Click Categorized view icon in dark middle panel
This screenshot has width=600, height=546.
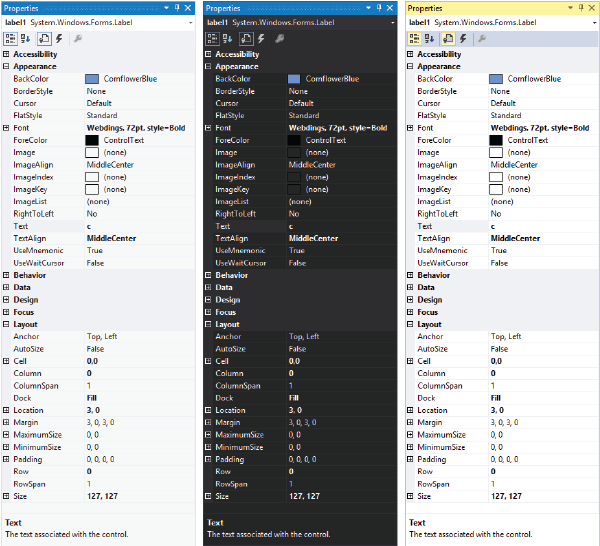click(212, 39)
